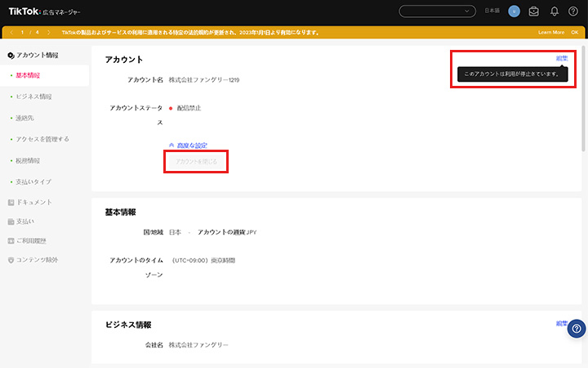588x368 pixels.
Task: Click the 配信禁止 status text
Action: pyautogui.click(x=189, y=108)
